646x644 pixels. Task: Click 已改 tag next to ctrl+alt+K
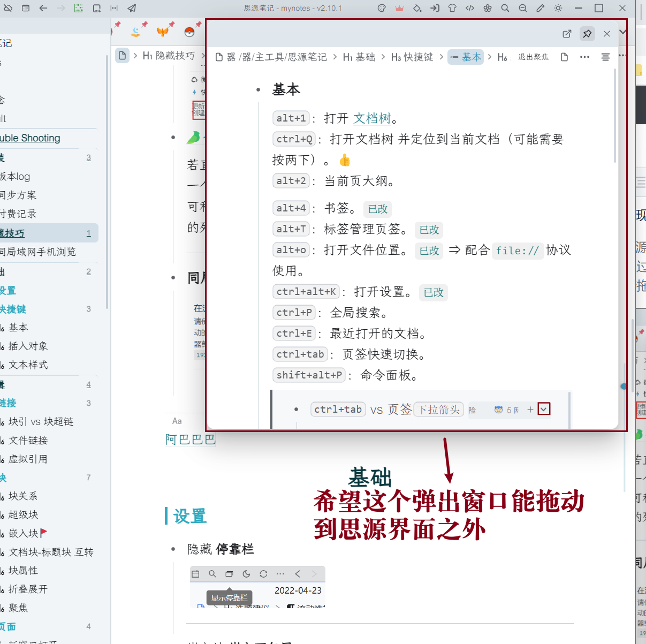coord(434,292)
